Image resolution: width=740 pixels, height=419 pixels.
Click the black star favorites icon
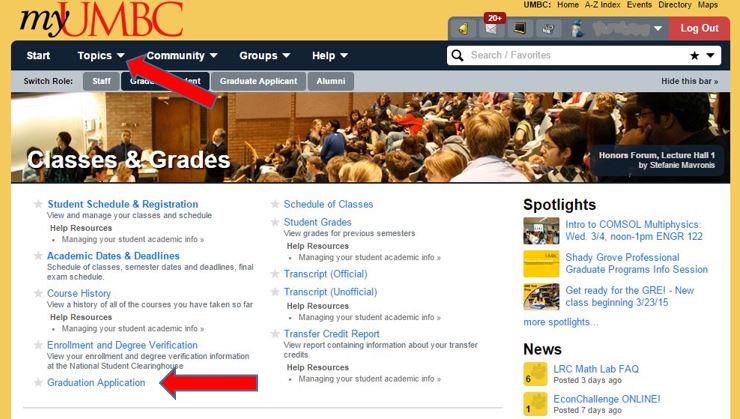point(694,56)
